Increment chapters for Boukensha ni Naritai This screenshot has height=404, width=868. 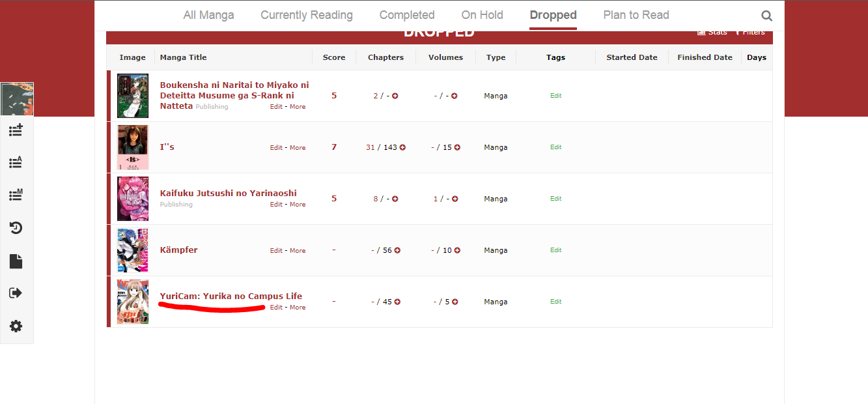click(x=395, y=96)
